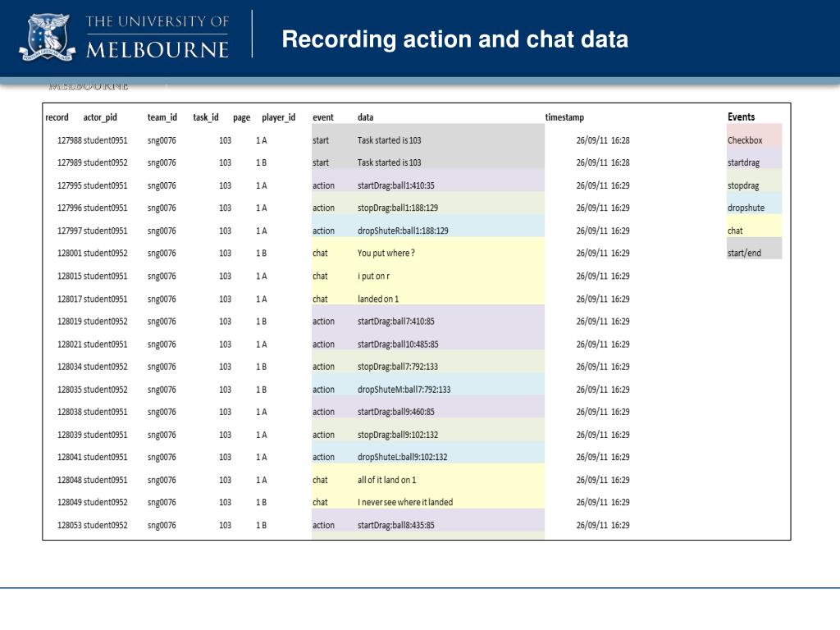Click timestamp in record 128053 row
Image resolution: width=840 pixels, height=630 pixels.
(x=603, y=526)
